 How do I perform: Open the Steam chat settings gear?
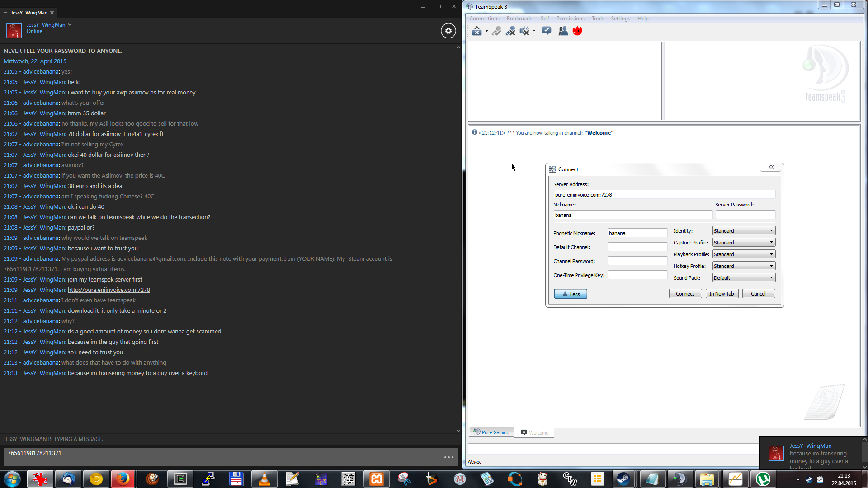[x=448, y=31]
